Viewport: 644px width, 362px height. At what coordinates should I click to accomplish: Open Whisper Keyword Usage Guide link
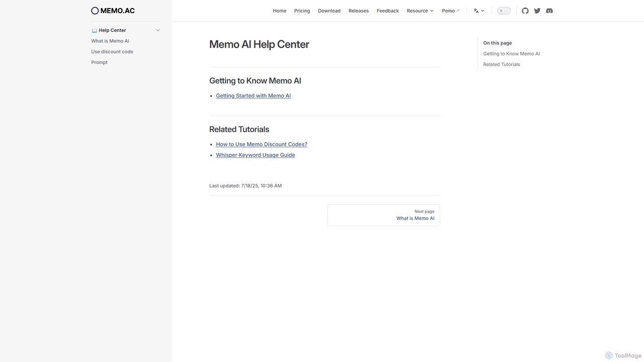[x=256, y=155]
